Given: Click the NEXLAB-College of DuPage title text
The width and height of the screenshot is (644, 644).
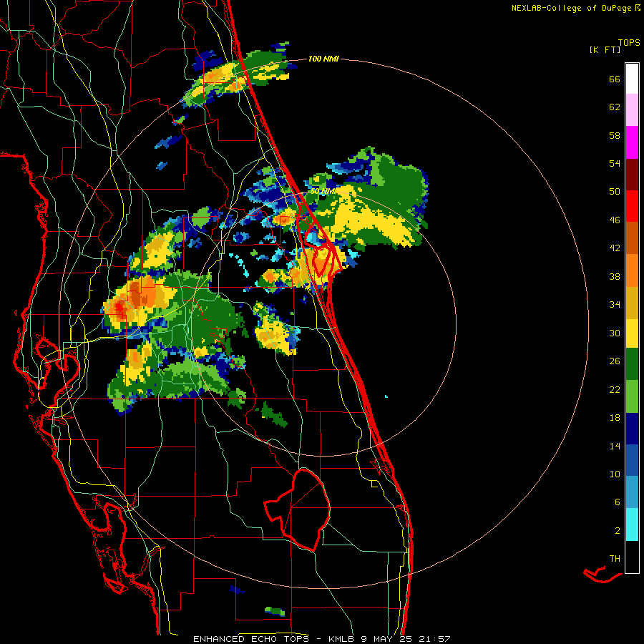Looking at the screenshot, I should (576, 8).
